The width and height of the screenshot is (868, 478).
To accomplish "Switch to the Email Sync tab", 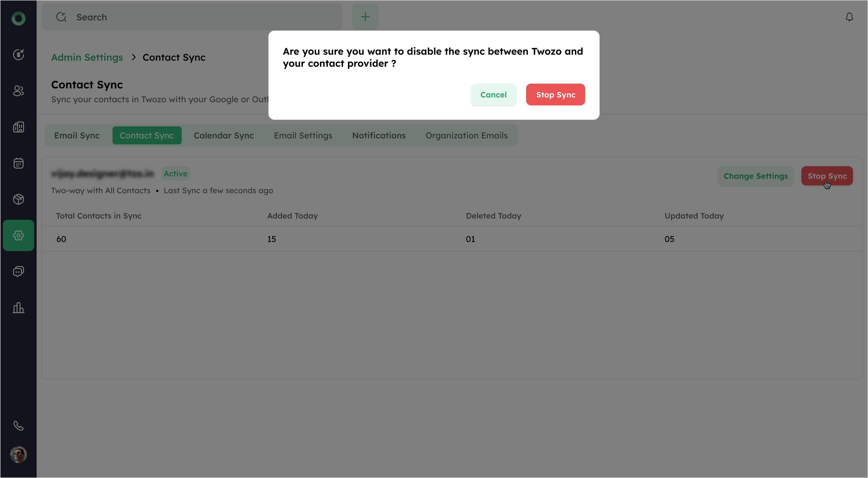I will pyautogui.click(x=77, y=135).
